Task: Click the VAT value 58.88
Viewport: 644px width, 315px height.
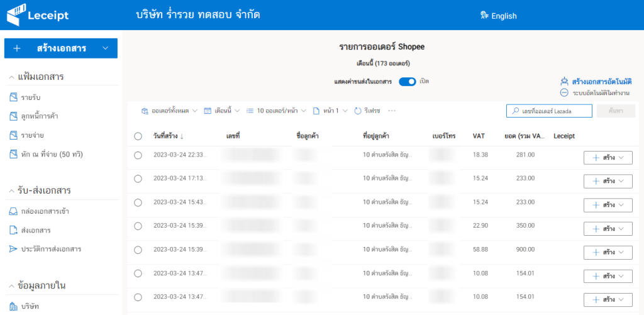Action: [x=480, y=249]
